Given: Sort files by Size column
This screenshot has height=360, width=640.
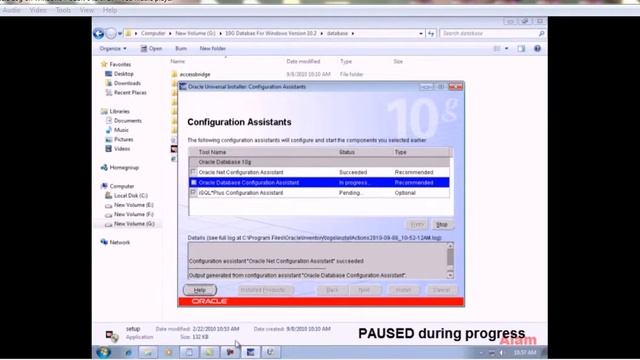Looking at the screenshot, I should pos(398,62).
